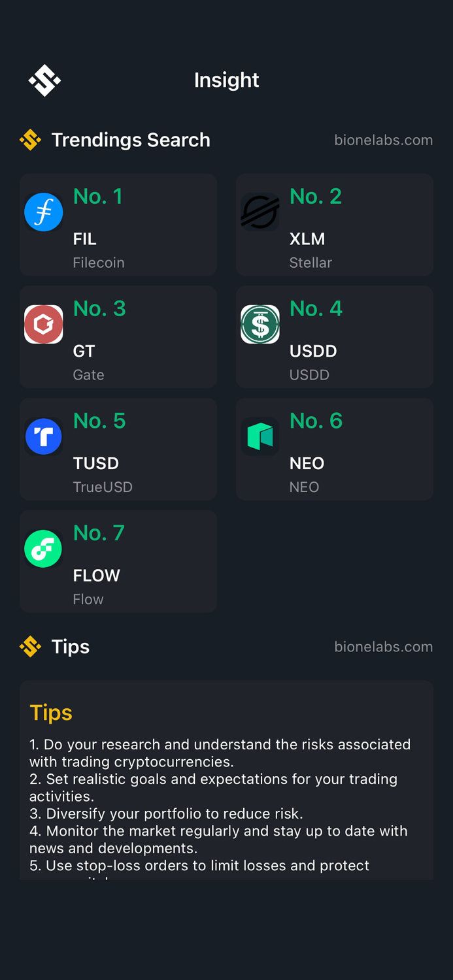Select the Filecoin icon on the No. 1 card
This screenshot has width=453, height=980.
(43, 212)
